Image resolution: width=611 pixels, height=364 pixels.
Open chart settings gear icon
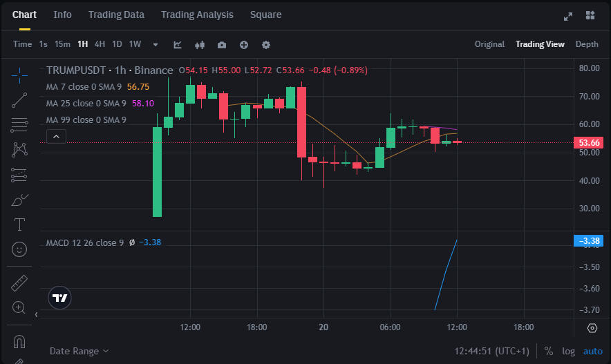pyautogui.click(x=266, y=45)
